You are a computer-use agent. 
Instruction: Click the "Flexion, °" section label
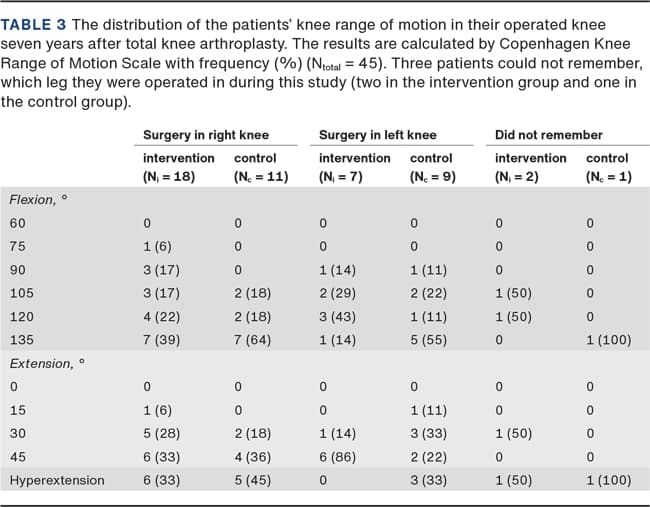click(38, 200)
